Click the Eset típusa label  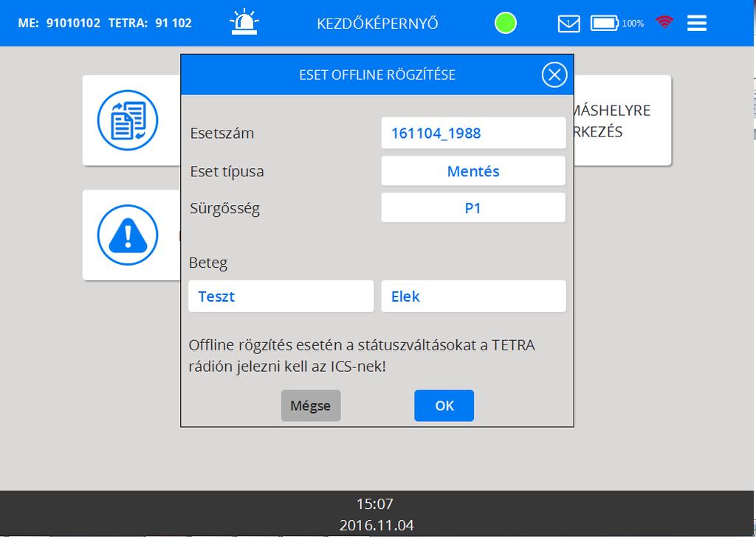(x=227, y=171)
